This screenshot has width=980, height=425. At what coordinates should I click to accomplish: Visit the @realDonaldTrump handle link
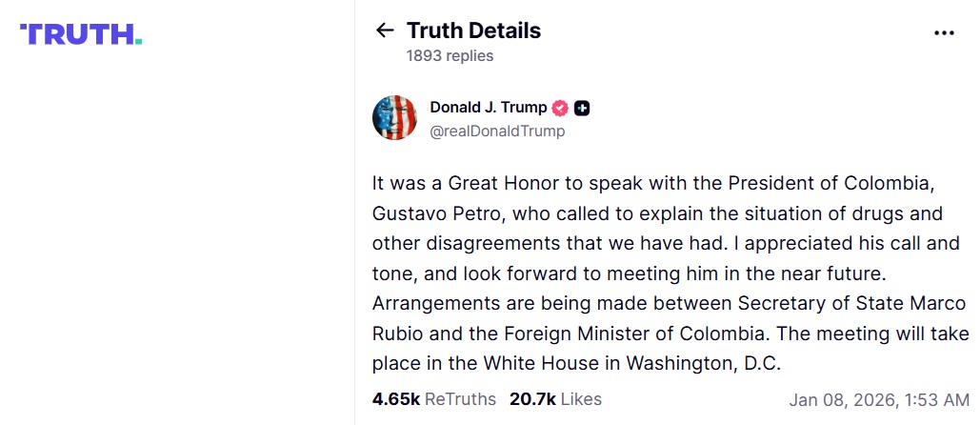click(x=497, y=132)
